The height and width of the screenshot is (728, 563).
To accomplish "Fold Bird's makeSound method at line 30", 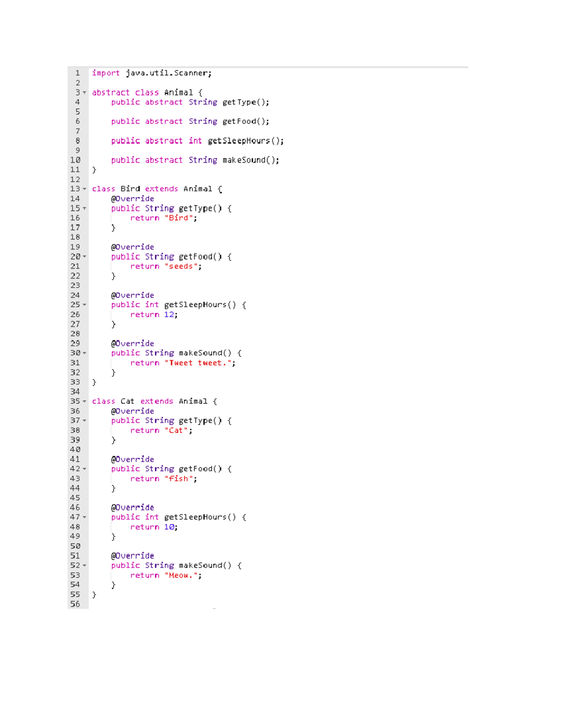I will pyautogui.click(x=84, y=353).
